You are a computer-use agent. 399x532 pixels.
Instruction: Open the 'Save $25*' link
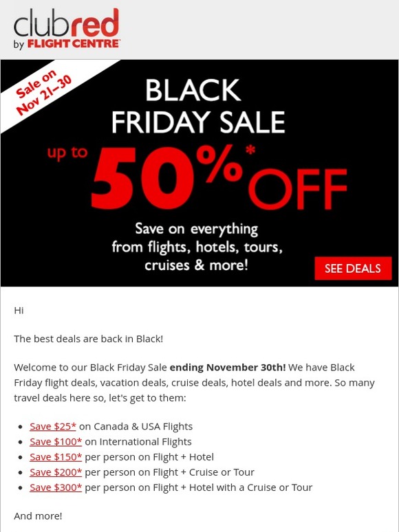[x=53, y=426]
